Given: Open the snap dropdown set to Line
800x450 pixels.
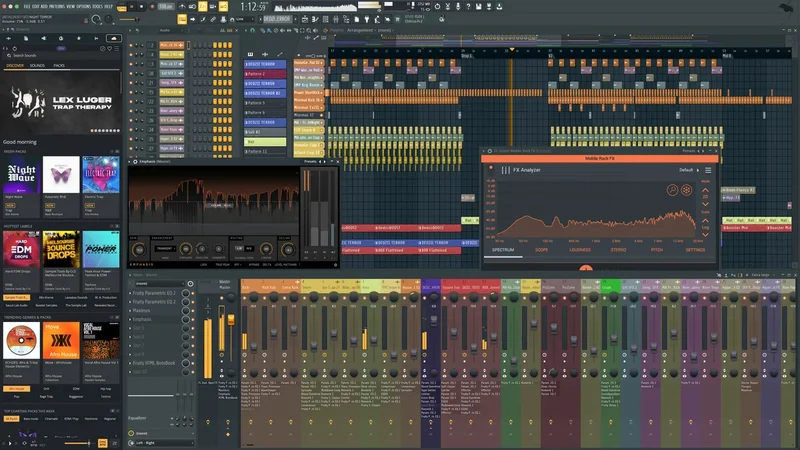Looking at the screenshot, I should (244, 19).
